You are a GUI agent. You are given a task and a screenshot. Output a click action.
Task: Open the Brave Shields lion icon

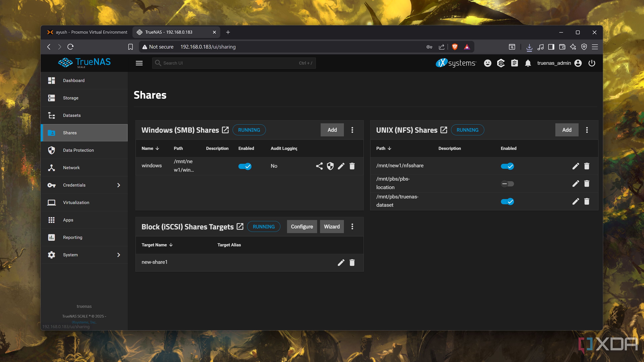point(455,47)
